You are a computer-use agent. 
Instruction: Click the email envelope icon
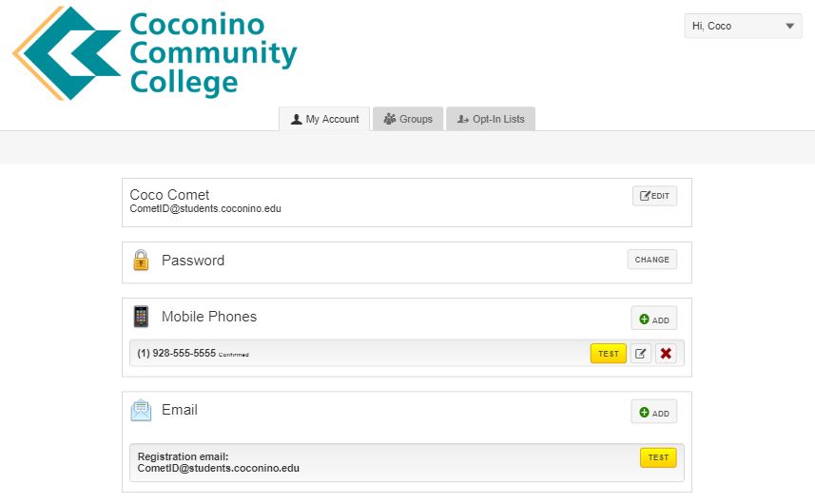point(141,410)
